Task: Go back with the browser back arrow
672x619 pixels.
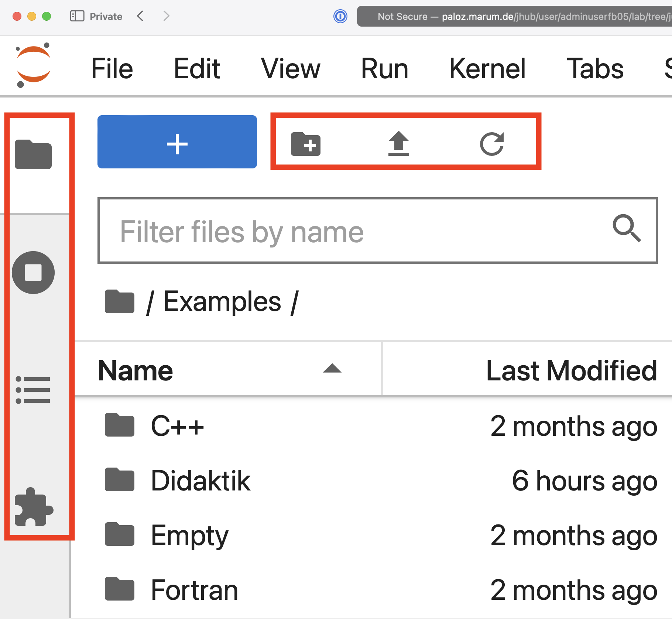Action: 140,16
